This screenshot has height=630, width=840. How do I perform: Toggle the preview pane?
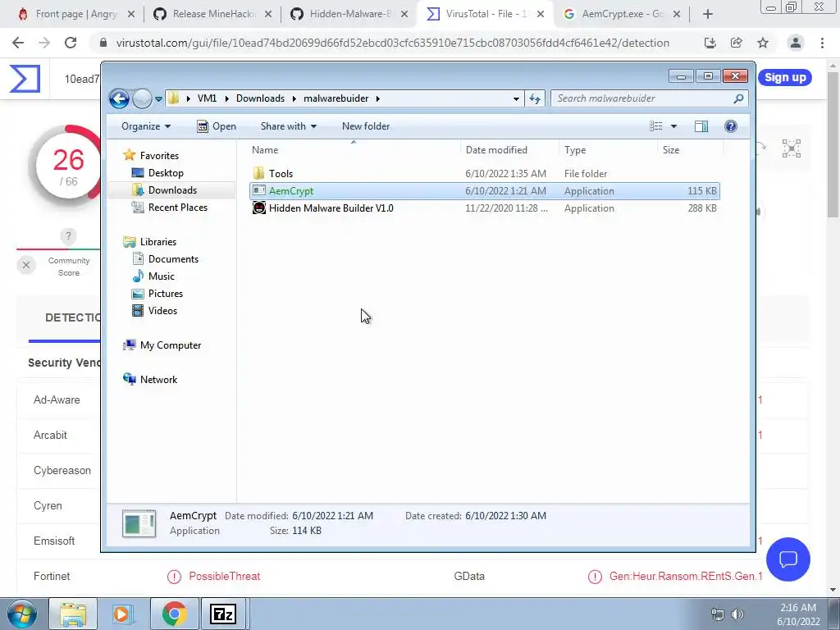tap(701, 126)
